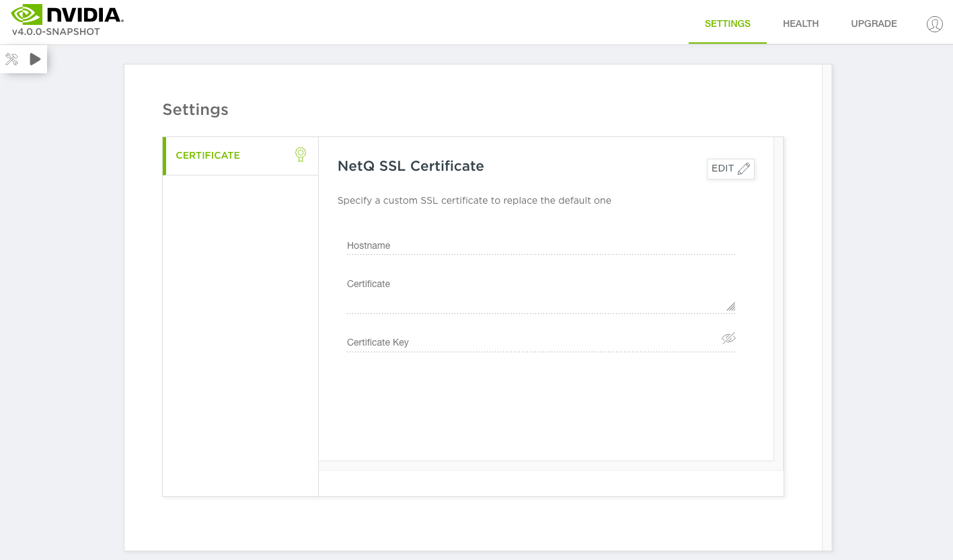Toggle Certificate Key visibility eye icon

click(728, 338)
